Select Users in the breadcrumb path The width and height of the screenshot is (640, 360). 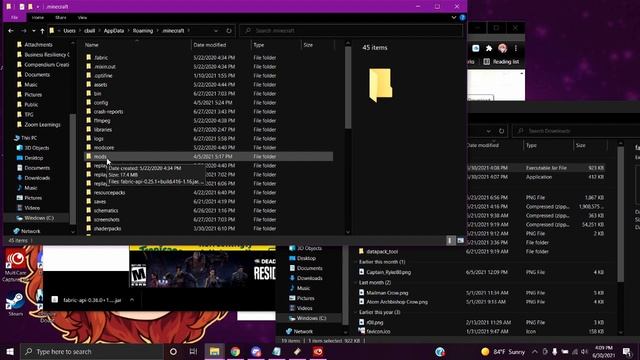pos(69,31)
